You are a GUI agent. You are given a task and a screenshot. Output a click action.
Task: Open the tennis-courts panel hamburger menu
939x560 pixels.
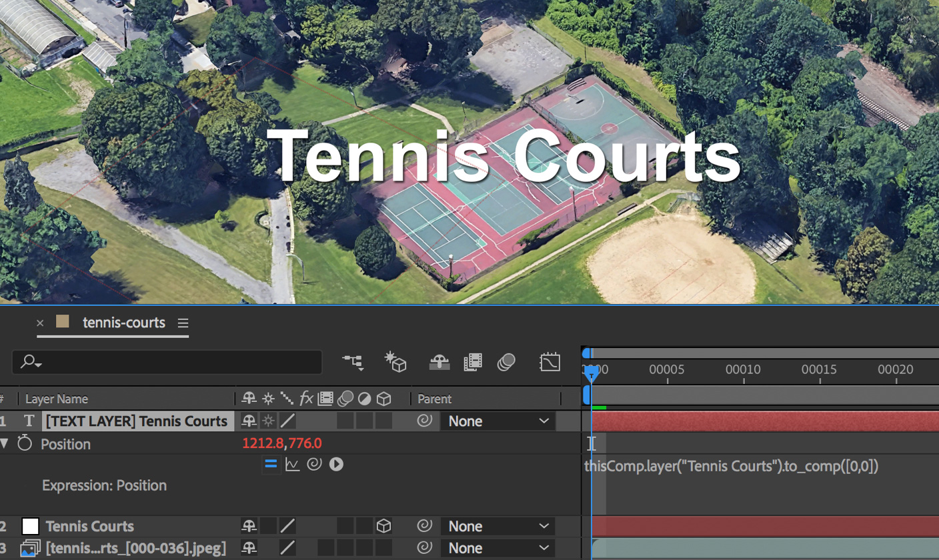pos(183,323)
